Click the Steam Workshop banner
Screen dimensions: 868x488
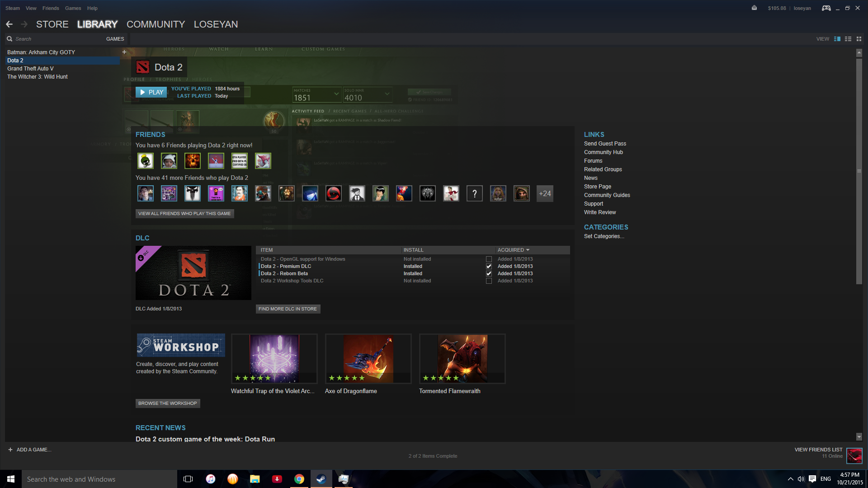(x=181, y=346)
